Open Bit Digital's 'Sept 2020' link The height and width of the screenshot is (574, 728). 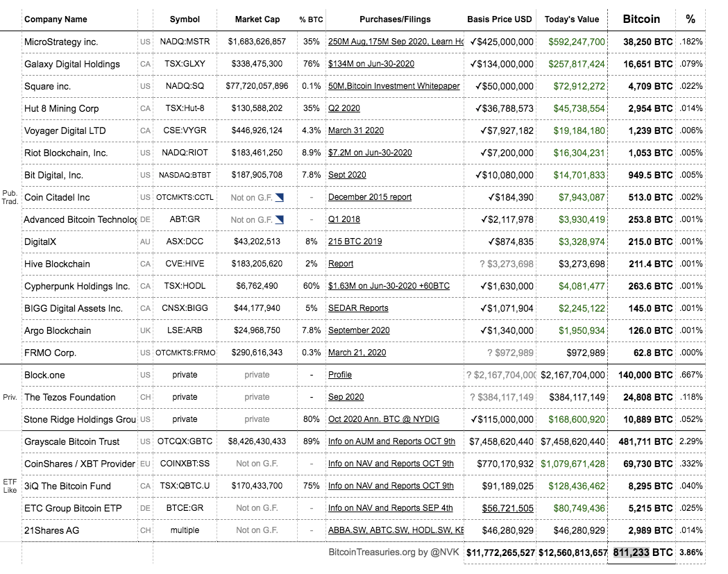tap(347, 175)
